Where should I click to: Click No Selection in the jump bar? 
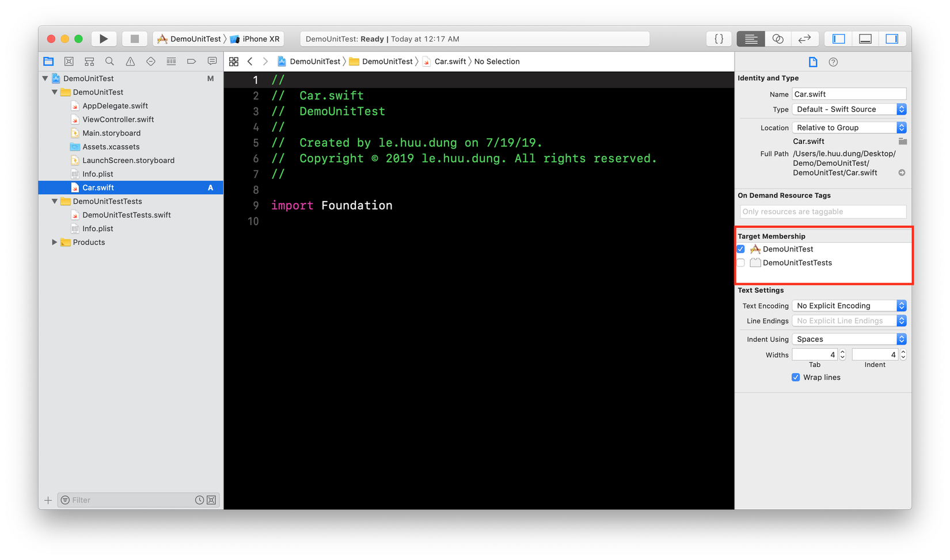497,62
